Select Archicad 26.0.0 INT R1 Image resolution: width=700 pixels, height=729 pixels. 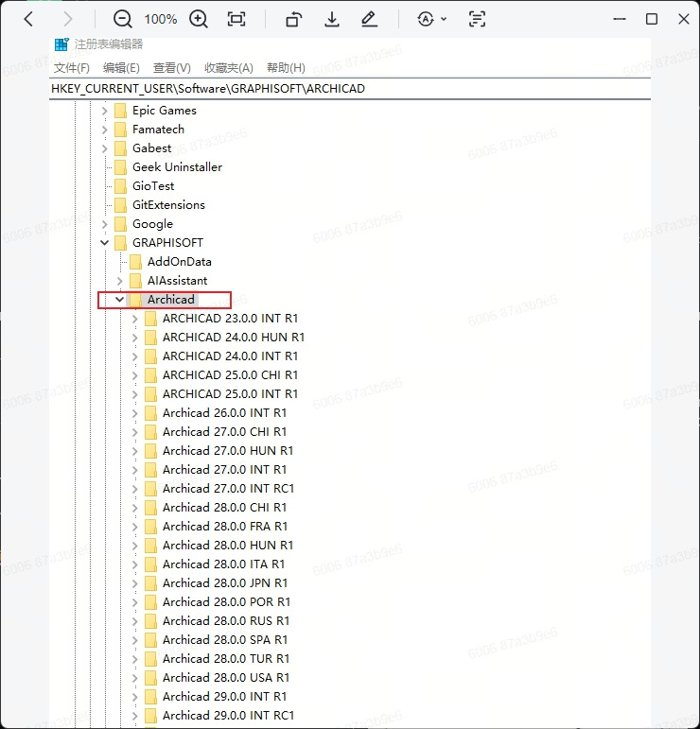[x=224, y=413]
